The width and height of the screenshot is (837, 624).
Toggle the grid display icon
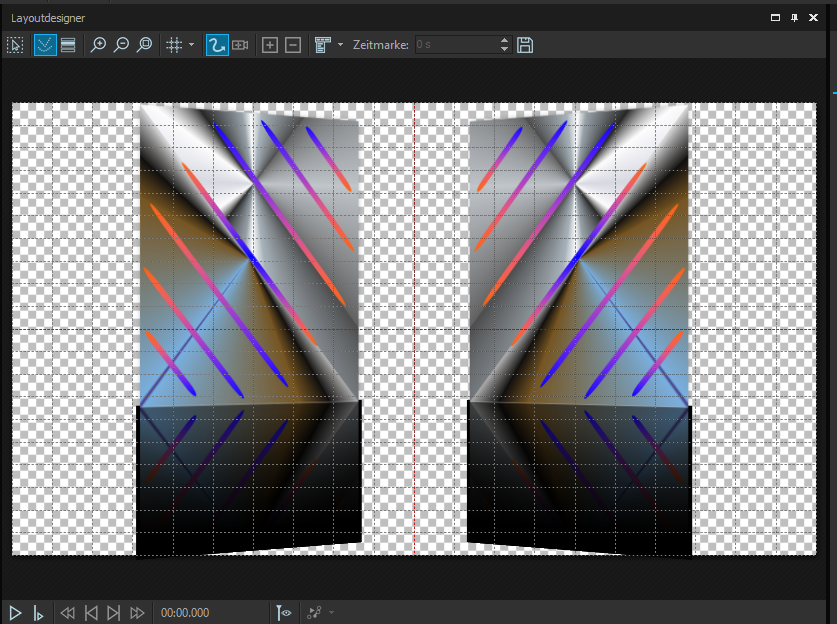pyautogui.click(x=174, y=45)
